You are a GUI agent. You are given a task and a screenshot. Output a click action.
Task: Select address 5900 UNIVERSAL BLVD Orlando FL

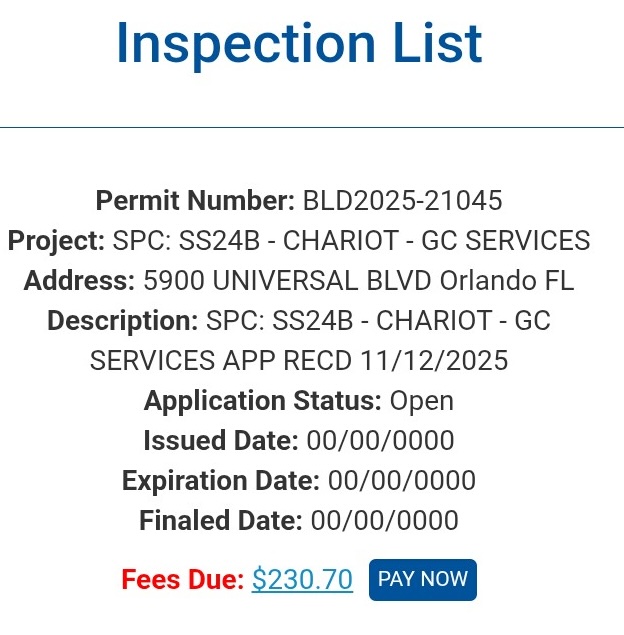click(359, 281)
